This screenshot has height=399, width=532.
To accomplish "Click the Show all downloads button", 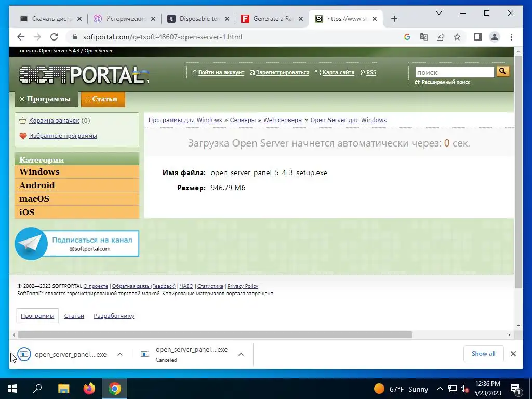I will pos(484,354).
